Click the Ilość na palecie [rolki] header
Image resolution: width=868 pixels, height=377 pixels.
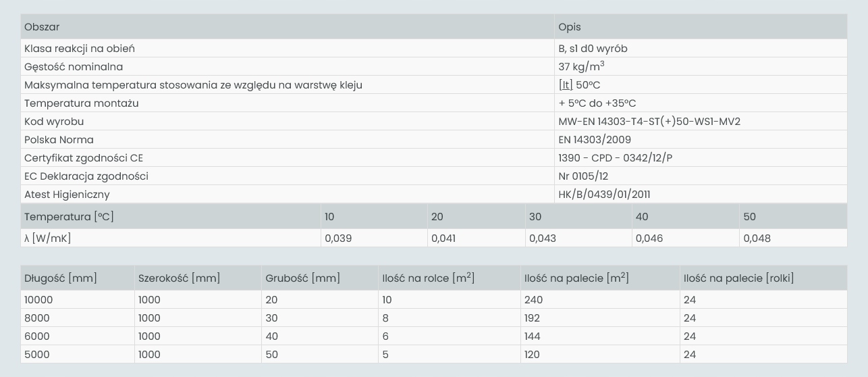763,278
